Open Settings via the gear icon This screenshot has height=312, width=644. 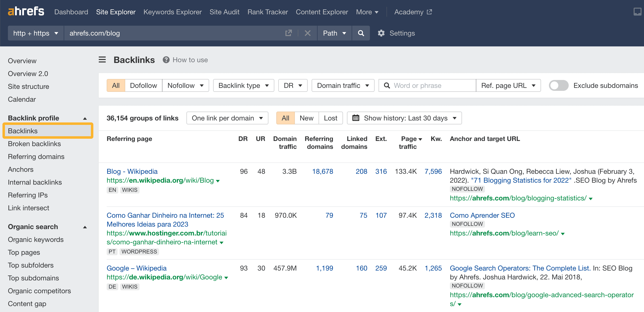[x=381, y=33]
